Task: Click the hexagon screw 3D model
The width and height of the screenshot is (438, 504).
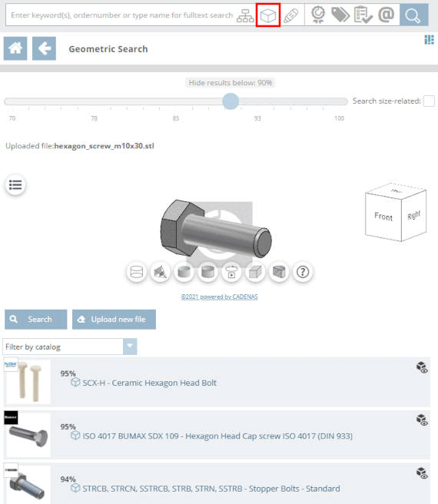Action: click(x=215, y=228)
